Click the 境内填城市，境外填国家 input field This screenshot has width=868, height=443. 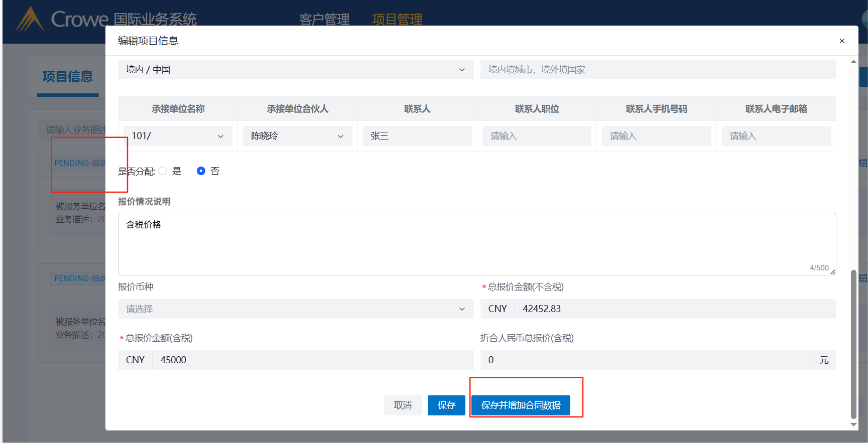tap(658, 70)
